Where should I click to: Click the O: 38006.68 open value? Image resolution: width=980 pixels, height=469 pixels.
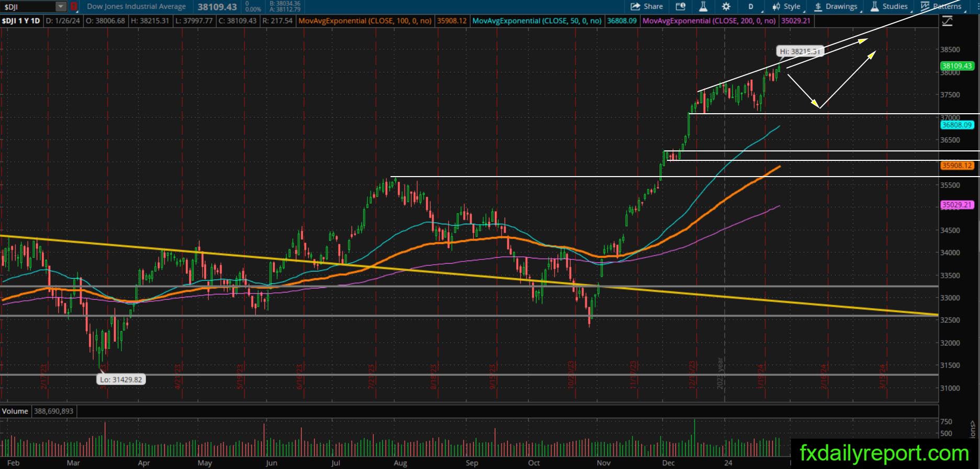[x=105, y=21]
